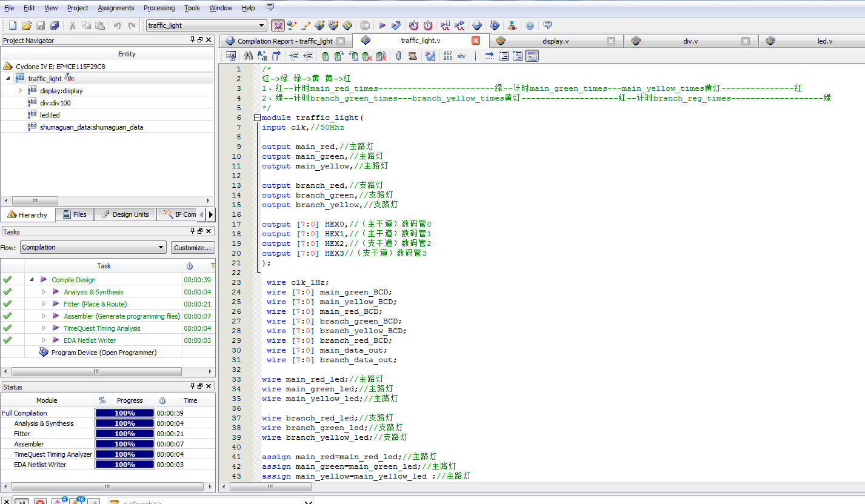Switch to the Compilation Report tab
Viewport: 865px width, 504px height.
[285, 41]
